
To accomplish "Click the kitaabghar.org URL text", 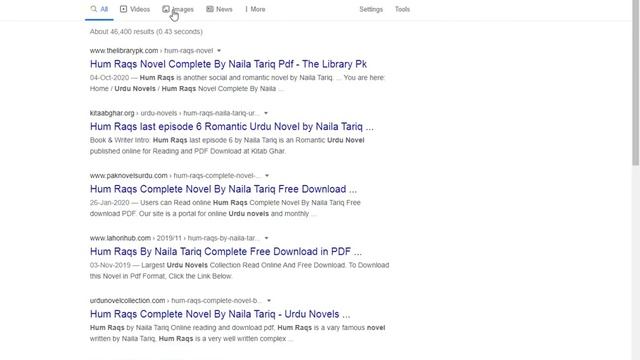I will pyautogui.click(x=112, y=113).
